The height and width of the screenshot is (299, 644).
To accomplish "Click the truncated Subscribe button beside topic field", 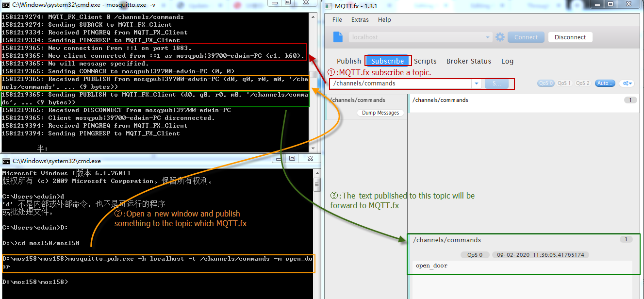I will [x=496, y=83].
